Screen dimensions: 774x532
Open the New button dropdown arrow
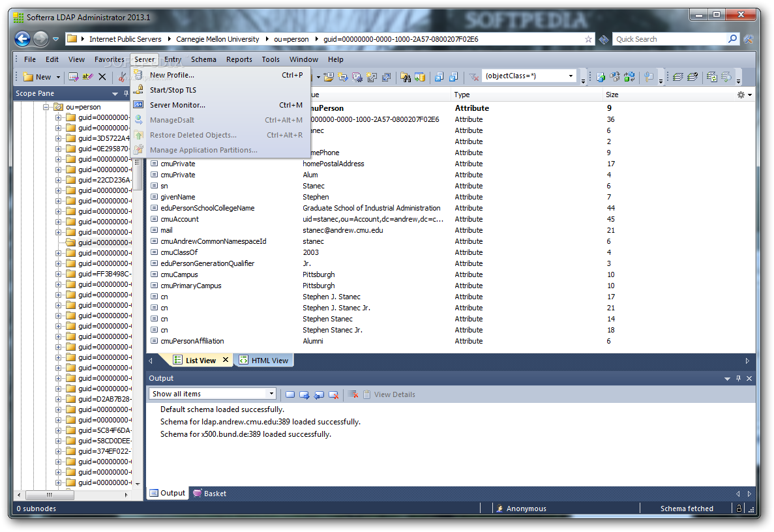click(58, 77)
